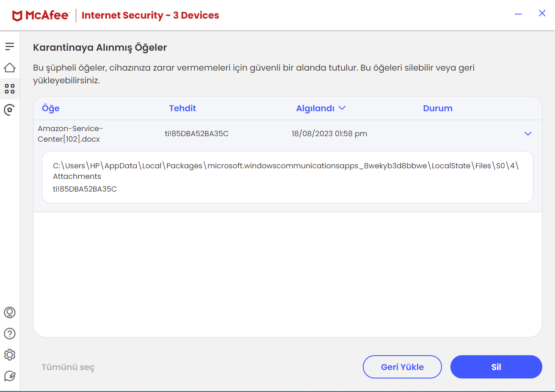
Task: Open the Help question mark icon
Action: [x=10, y=334]
